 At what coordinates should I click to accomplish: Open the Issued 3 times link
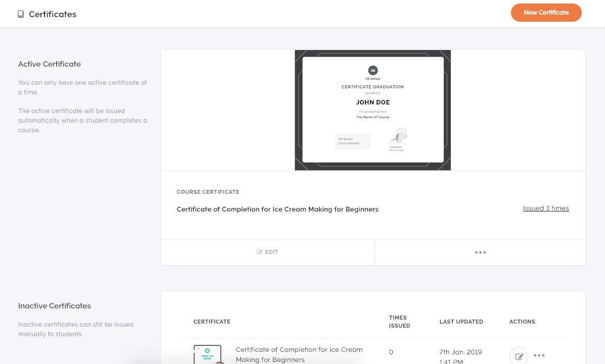pyautogui.click(x=545, y=208)
